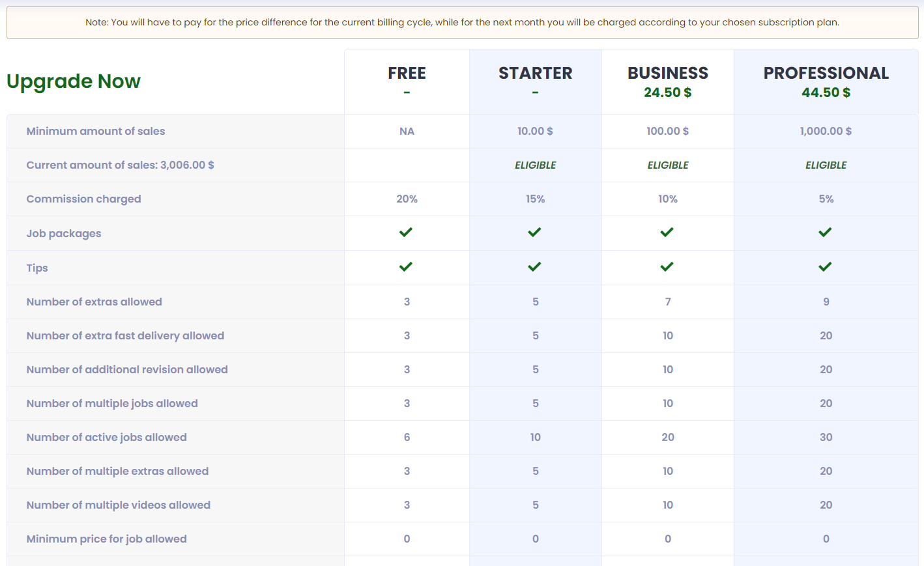Select the PROFESSIONAL plan header

[x=826, y=74]
